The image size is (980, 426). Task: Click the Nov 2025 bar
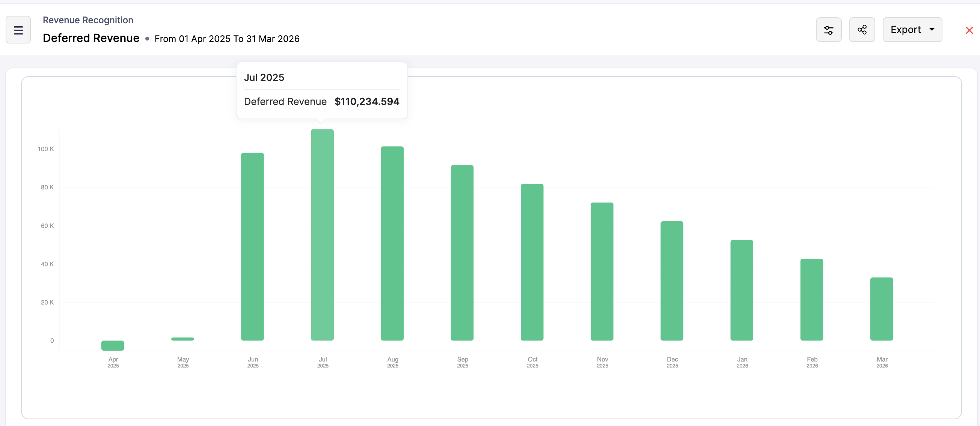(602, 272)
